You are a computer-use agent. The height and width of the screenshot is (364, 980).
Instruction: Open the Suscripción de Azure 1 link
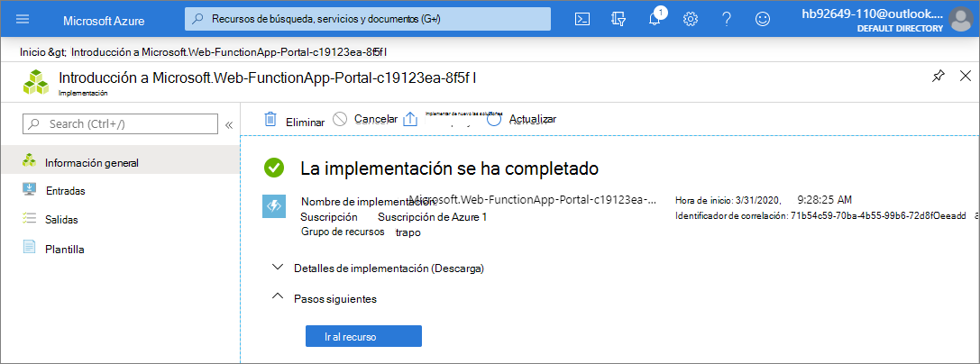click(432, 217)
